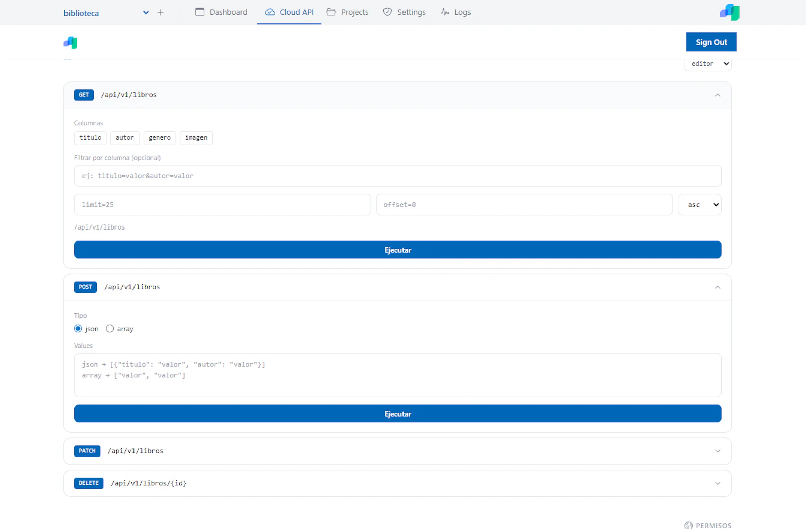The image size is (806, 532).
Task: Select the array radio option
Action: [110, 329]
